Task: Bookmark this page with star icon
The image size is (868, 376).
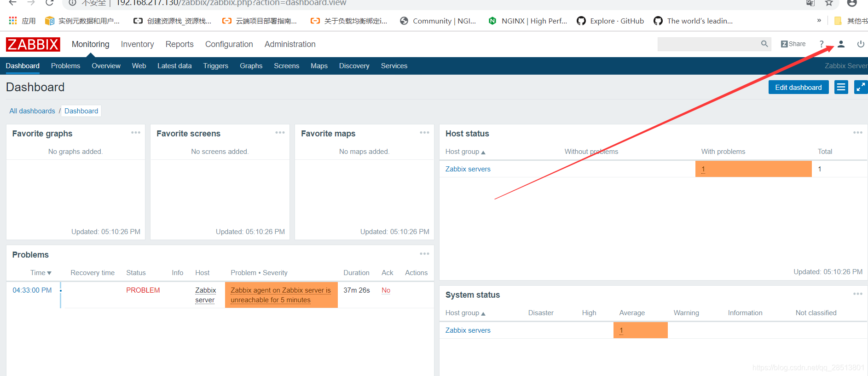Action: [829, 3]
